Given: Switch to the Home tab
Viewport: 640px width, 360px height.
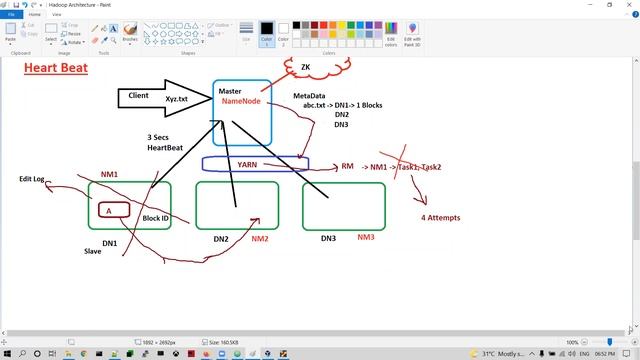Looking at the screenshot, I should pos(35,14).
